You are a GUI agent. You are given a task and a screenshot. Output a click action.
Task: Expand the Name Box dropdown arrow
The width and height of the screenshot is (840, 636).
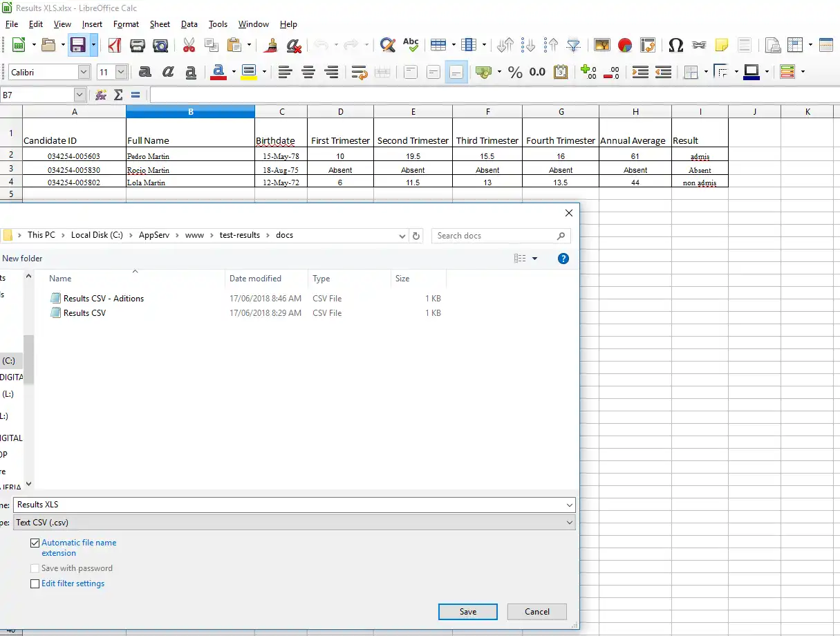[80, 95]
